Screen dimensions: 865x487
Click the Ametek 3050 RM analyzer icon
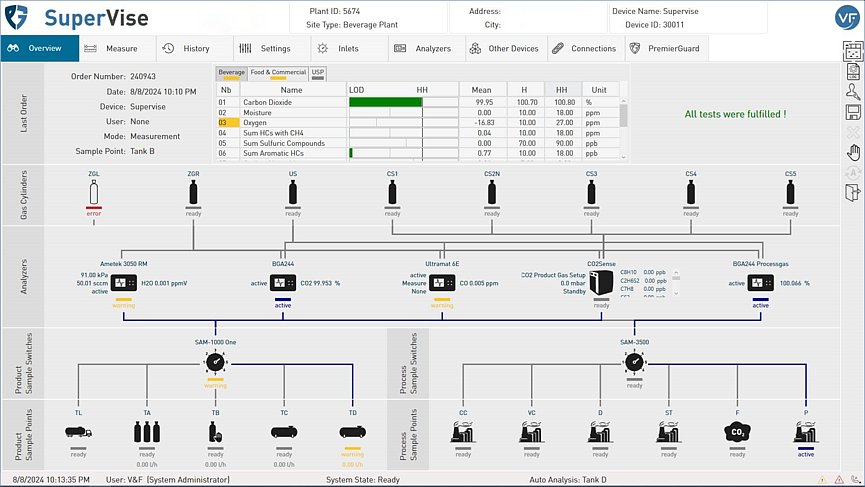point(124,283)
